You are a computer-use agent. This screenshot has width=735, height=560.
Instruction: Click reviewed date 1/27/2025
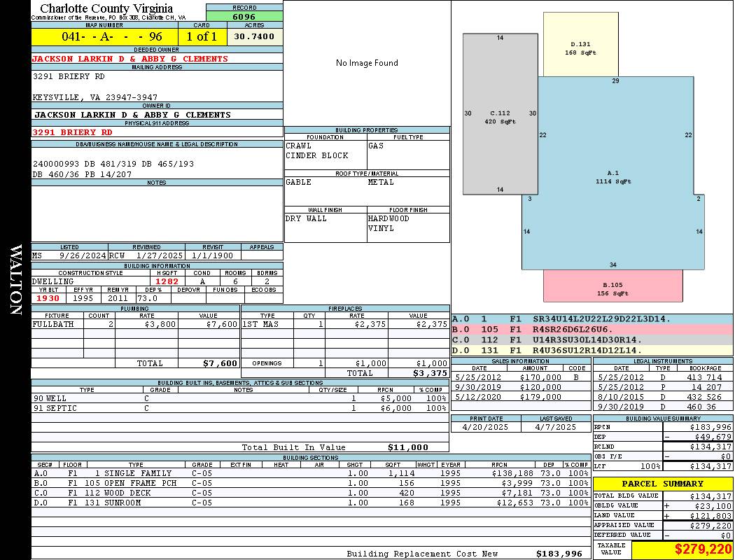coord(160,256)
